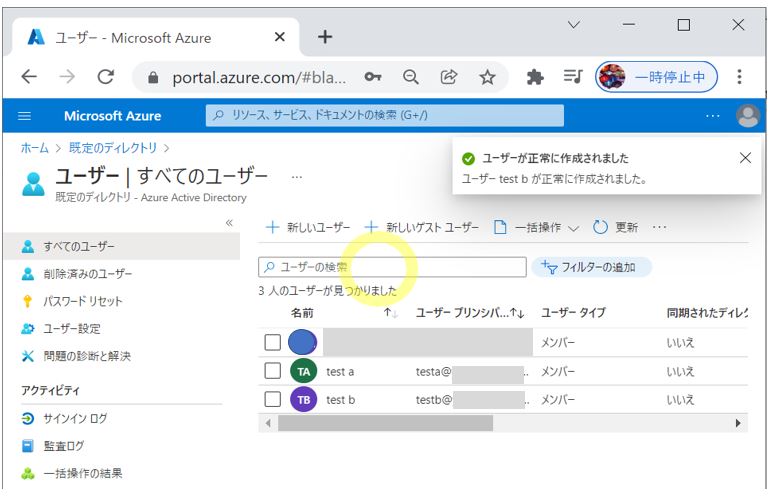Share this page via share icon
This screenshot has height=498, width=774.
[x=448, y=77]
